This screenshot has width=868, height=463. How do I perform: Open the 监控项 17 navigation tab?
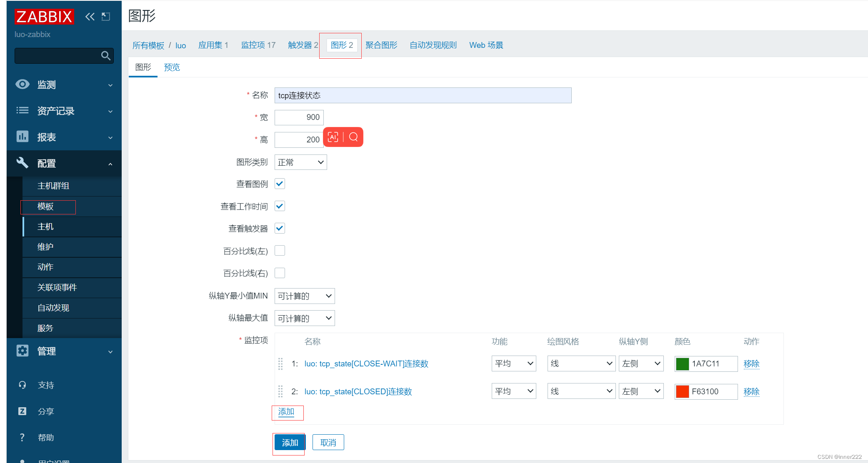[x=258, y=45]
